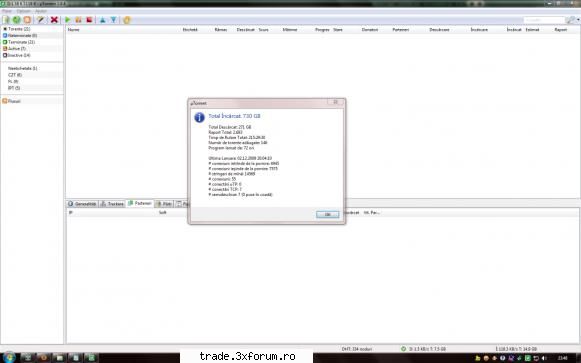Click Add Torrent from URL globe icon
The image size is (581, 363).
pyautogui.click(x=16, y=20)
